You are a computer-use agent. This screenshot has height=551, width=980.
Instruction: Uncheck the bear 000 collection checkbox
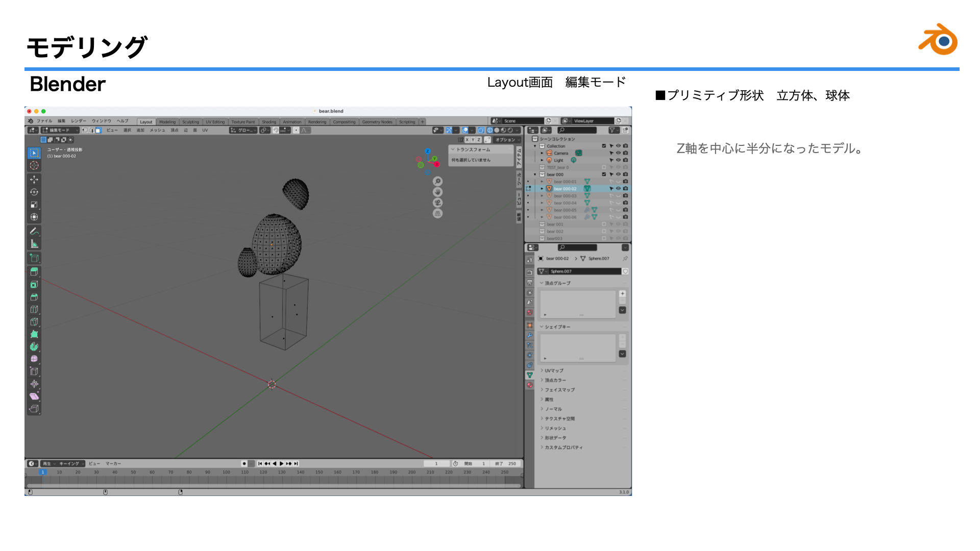[604, 174]
